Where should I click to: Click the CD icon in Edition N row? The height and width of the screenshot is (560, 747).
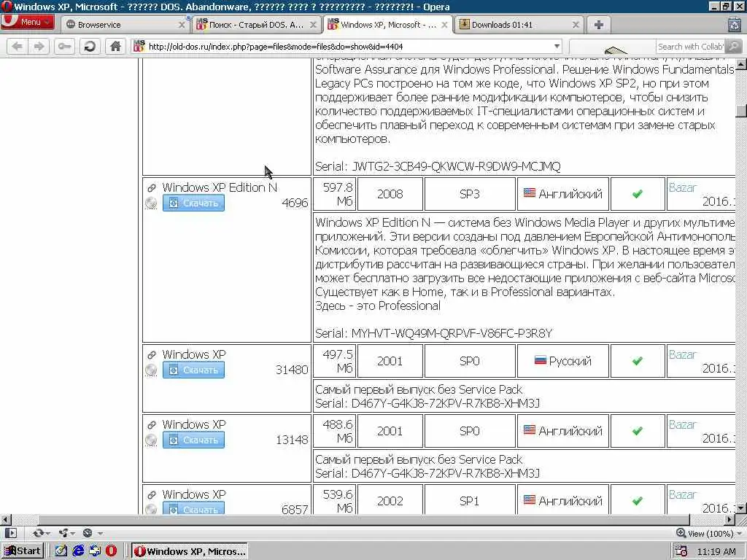click(151, 203)
